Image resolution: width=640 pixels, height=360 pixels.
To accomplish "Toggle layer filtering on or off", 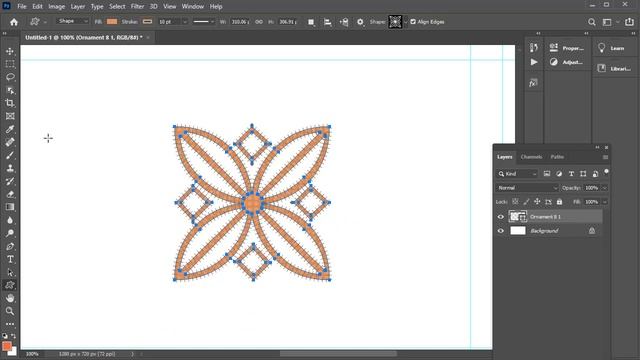I will (607, 171).
